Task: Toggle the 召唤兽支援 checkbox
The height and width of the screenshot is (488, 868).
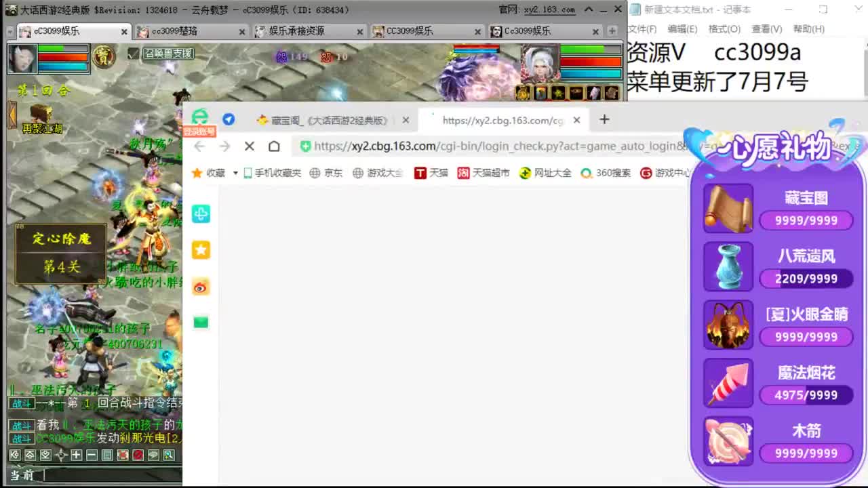Action: (133, 54)
